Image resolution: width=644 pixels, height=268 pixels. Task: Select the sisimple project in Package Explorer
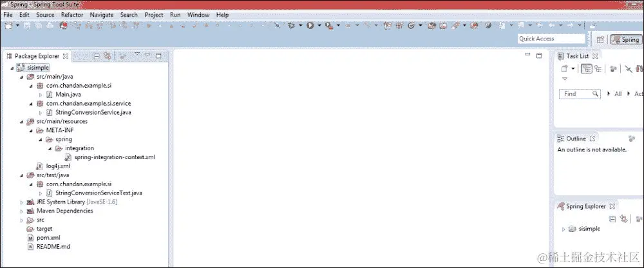pos(33,68)
